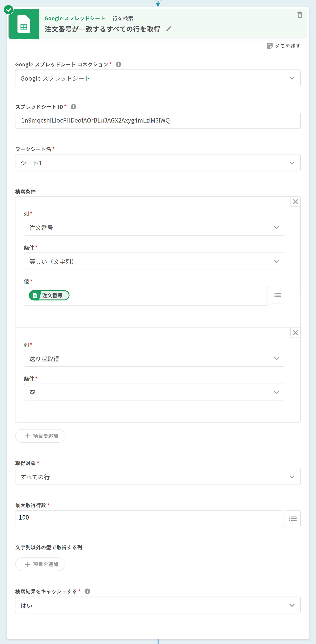316x644 pixels.
Task: Remove the first search condition (注文番号)
Action: [x=295, y=202]
